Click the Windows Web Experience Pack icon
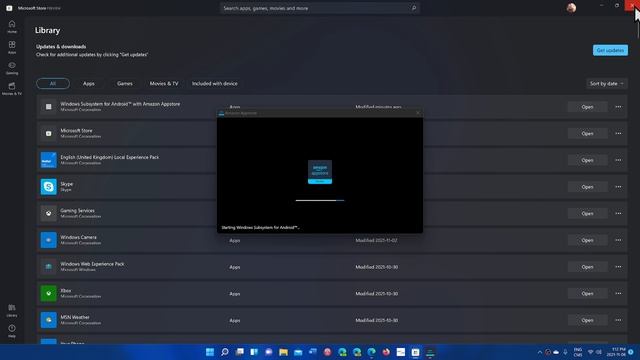 pos(48,267)
